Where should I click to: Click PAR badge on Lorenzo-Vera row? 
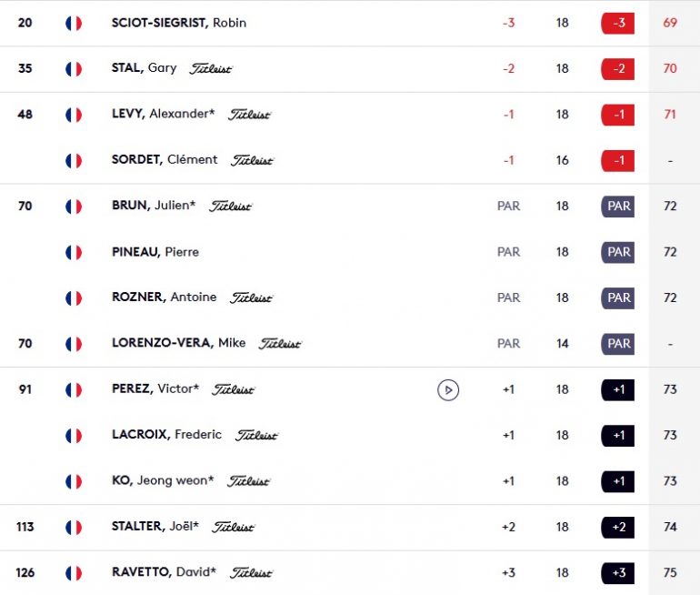618,344
